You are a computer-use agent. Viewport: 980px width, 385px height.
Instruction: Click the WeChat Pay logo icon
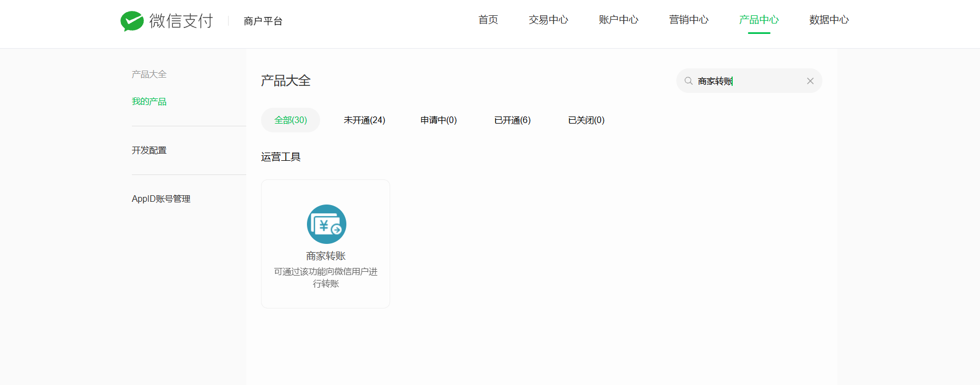tap(132, 21)
